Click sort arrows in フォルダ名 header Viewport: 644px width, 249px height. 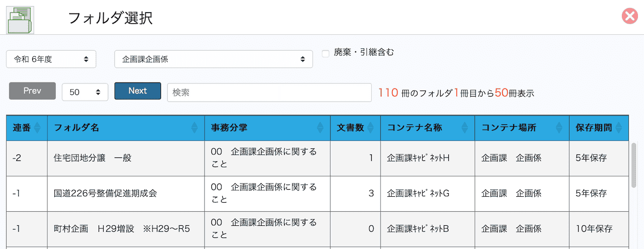[195, 128]
